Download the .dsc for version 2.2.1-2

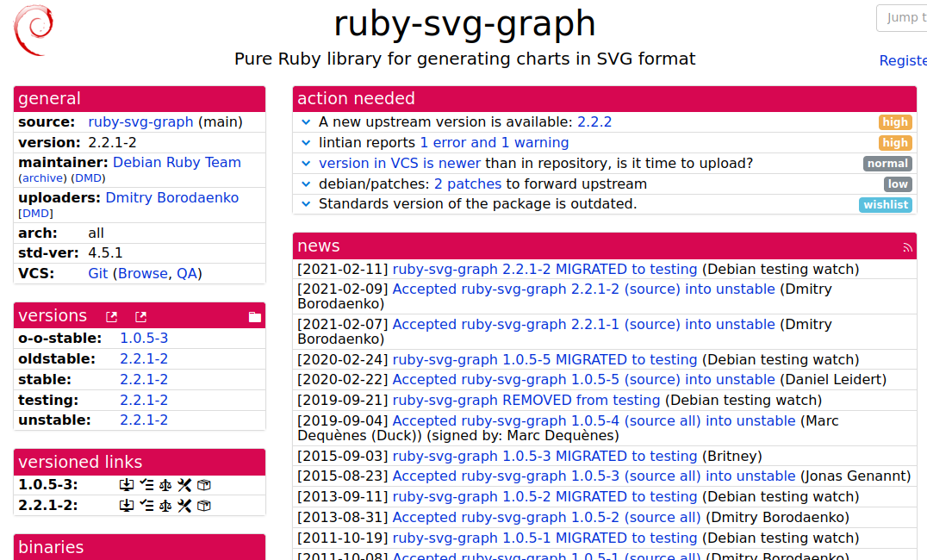[x=127, y=506]
